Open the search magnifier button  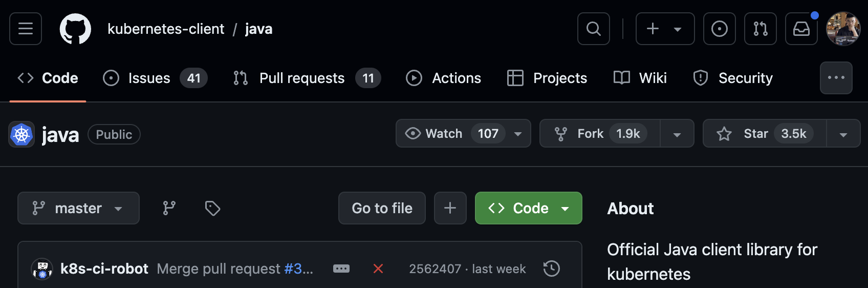pyautogui.click(x=594, y=29)
